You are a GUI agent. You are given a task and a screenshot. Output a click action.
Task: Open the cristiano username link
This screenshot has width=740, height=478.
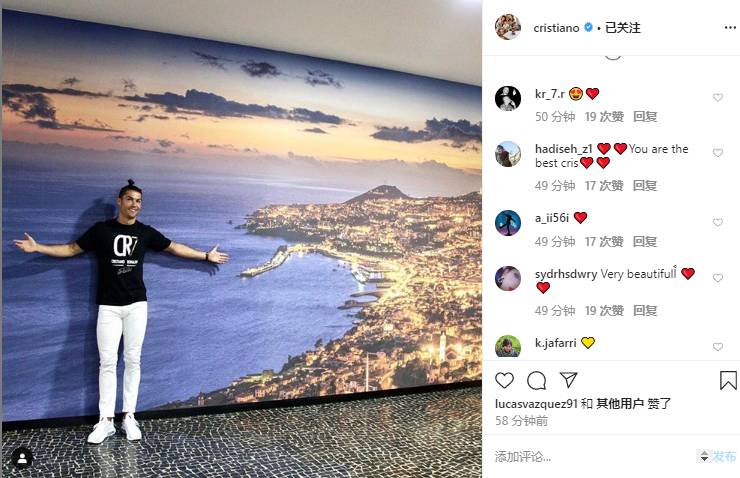[x=556, y=28]
